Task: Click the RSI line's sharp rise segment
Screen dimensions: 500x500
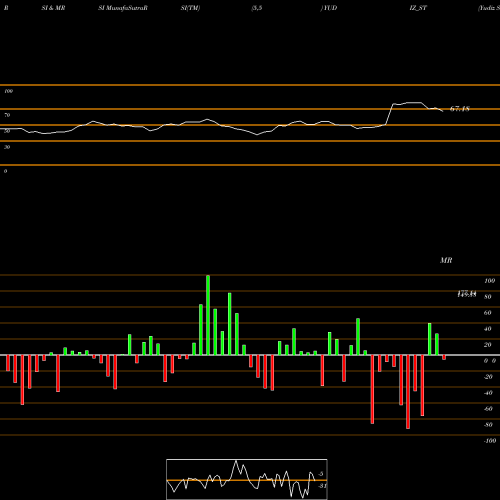Action: click(x=389, y=114)
